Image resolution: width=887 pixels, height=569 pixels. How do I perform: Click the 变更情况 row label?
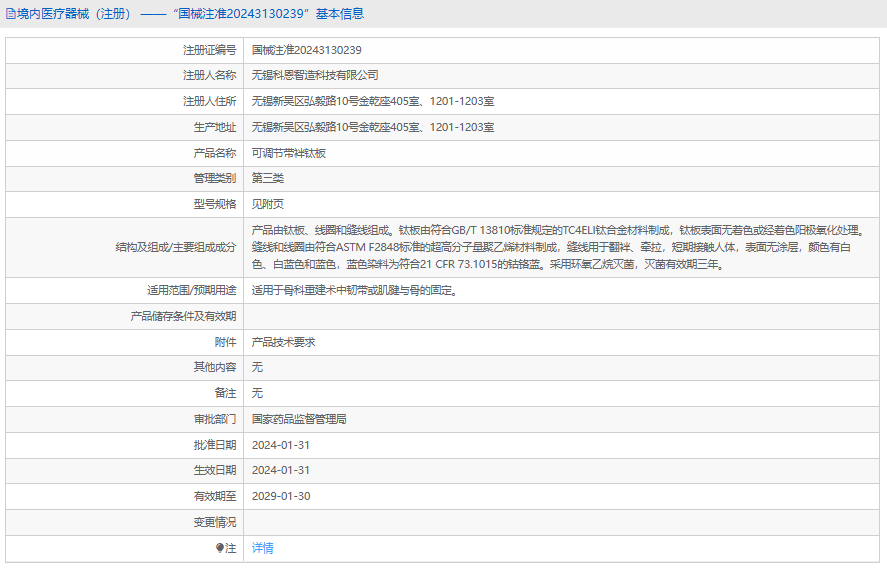[215, 522]
